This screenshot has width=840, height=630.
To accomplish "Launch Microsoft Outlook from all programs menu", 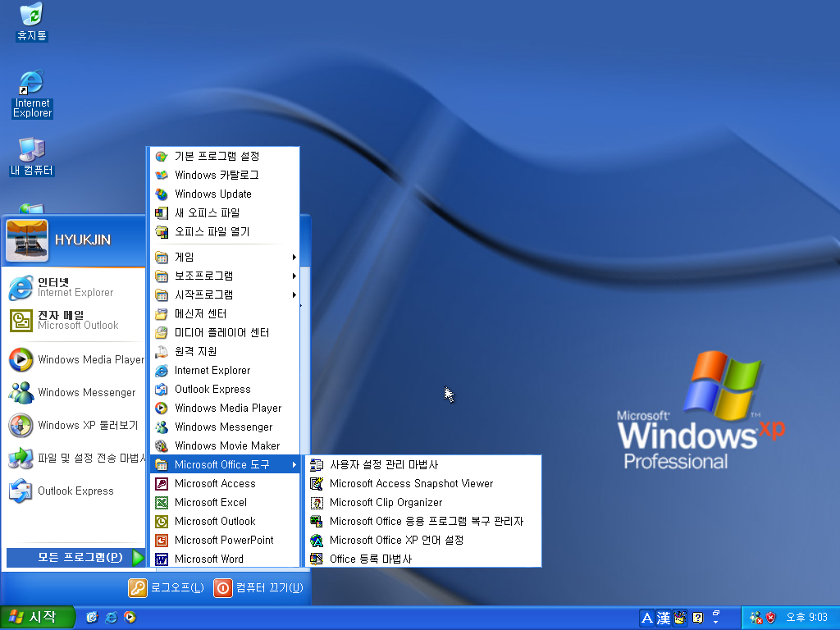I will click(225, 521).
